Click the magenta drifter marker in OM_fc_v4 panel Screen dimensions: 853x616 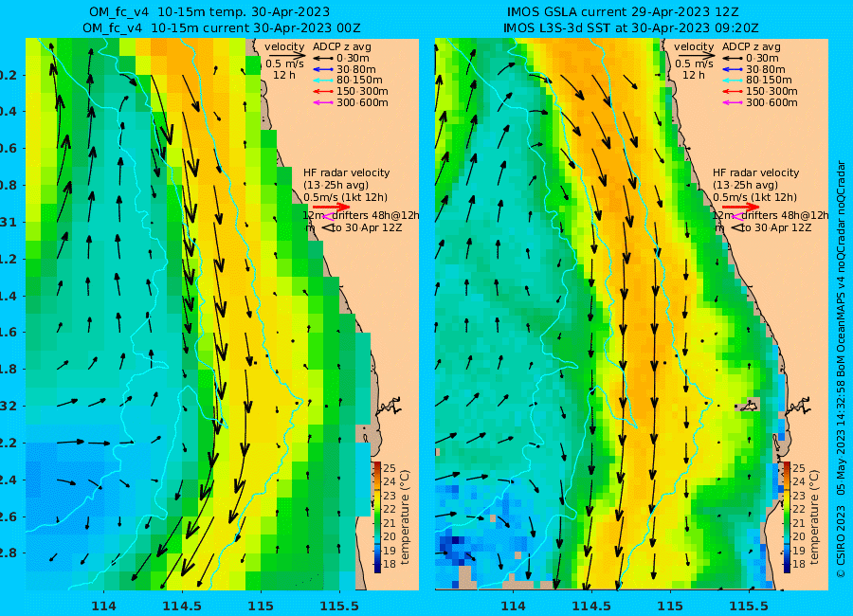click(x=328, y=216)
